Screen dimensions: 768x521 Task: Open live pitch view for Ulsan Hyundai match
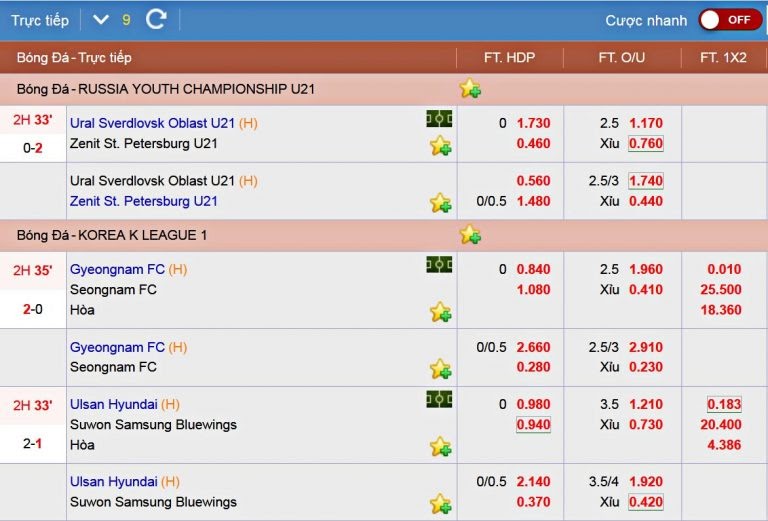[439, 400]
